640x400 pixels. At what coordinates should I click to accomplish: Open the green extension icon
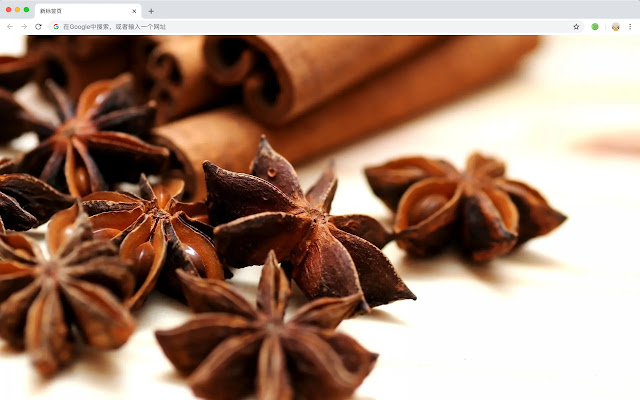click(x=595, y=27)
